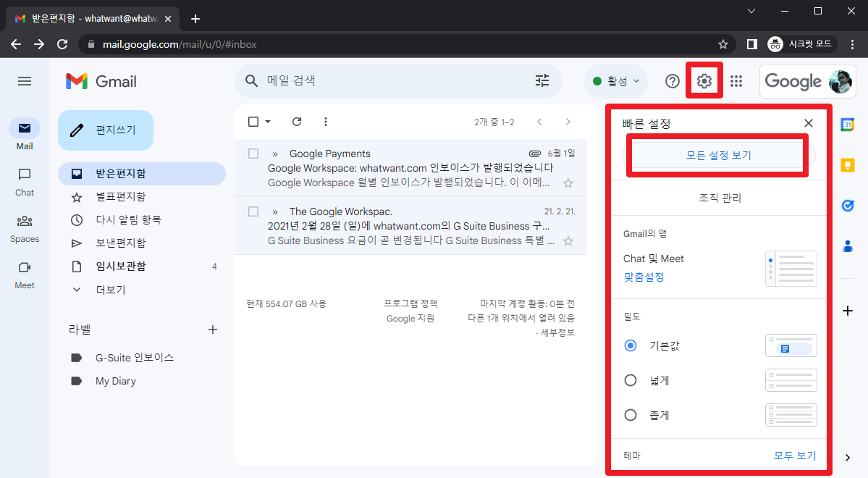Open the Meet section in sidebar
868x478 pixels.
point(25,275)
